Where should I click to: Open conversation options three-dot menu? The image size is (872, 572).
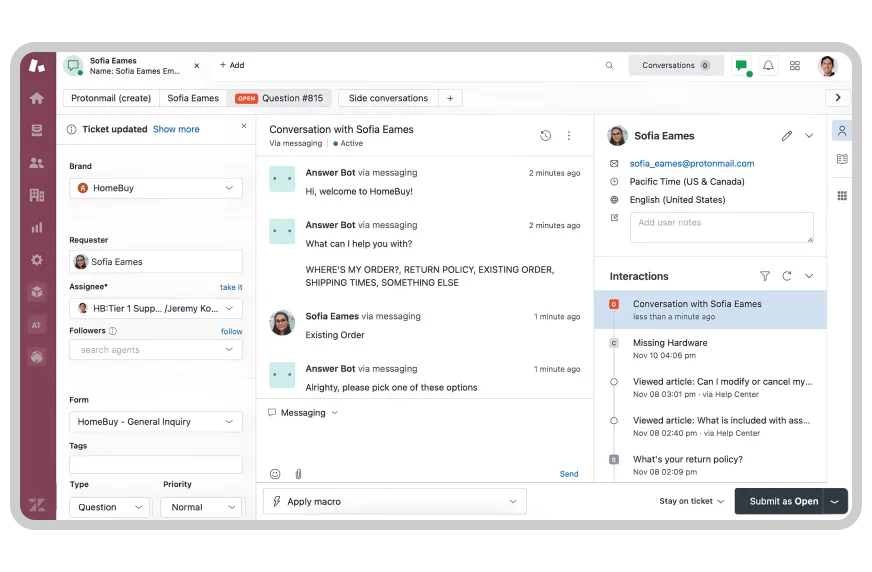click(x=569, y=136)
